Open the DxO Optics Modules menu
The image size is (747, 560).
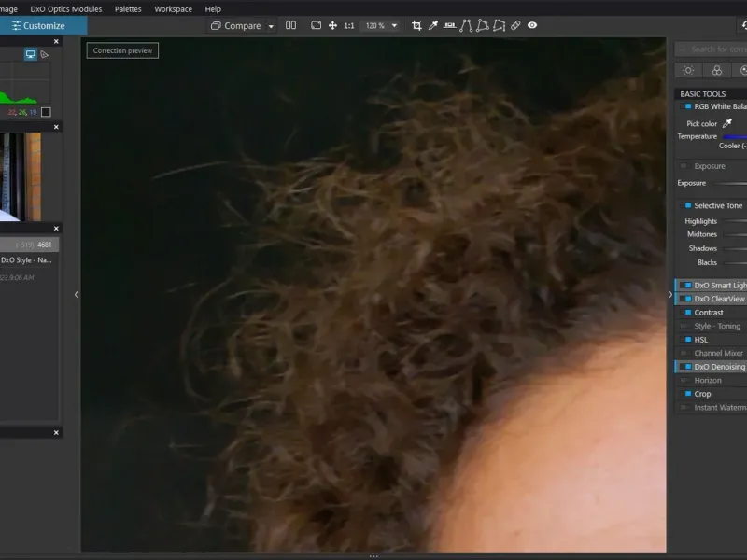[65, 9]
